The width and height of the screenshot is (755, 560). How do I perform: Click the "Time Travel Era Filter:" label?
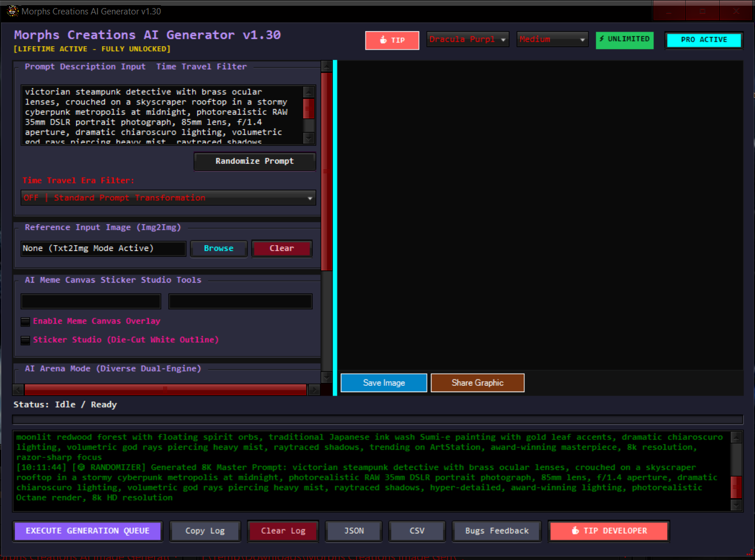coord(78,181)
